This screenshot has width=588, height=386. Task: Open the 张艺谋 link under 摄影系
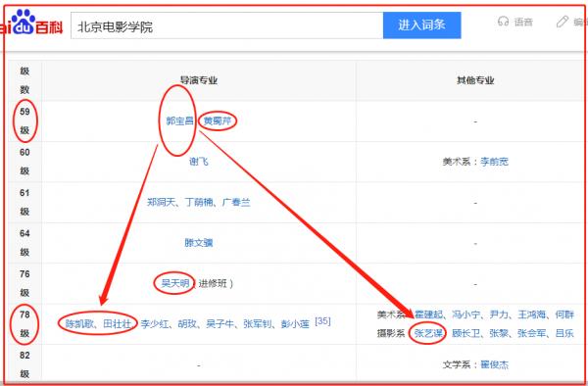tap(428, 333)
